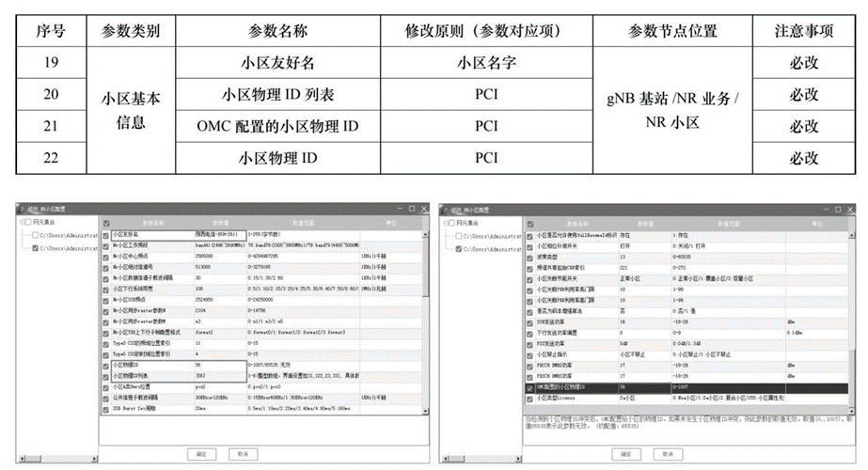Click 'SSB Burst Set周期' row in left dialog
The width and height of the screenshot is (868, 470).
263,409
